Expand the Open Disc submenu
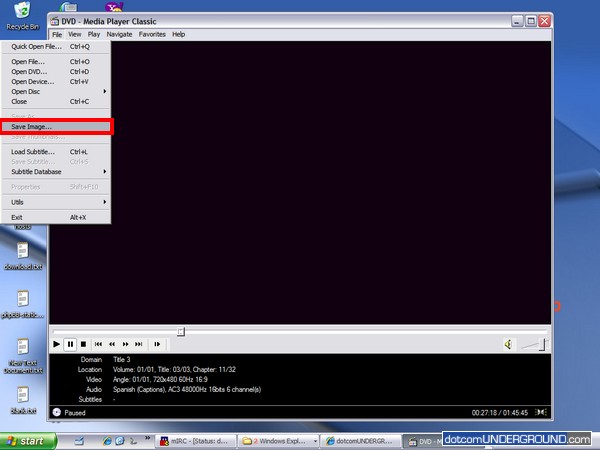This screenshot has height=450, width=600. click(56, 91)
